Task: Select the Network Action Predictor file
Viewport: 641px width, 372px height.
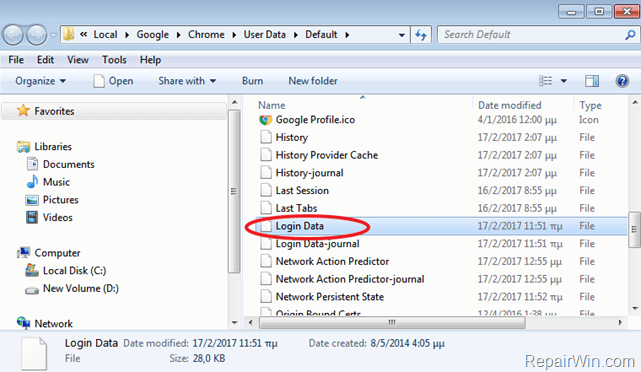Action: point(332,261)
